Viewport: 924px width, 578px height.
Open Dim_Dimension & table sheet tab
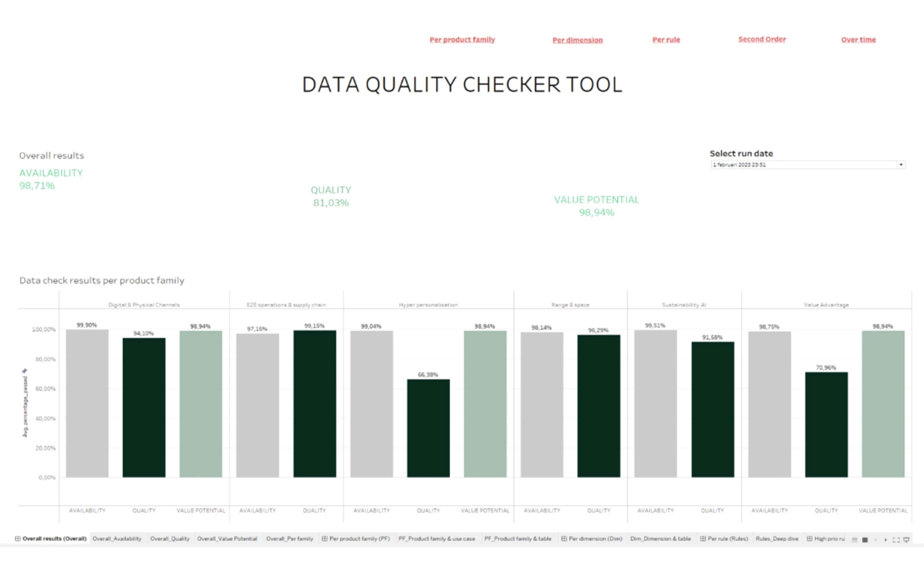[x=661, y=539]
